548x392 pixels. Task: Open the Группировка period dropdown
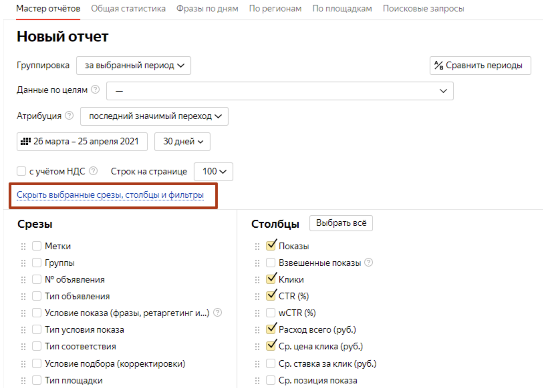[134, 65]
